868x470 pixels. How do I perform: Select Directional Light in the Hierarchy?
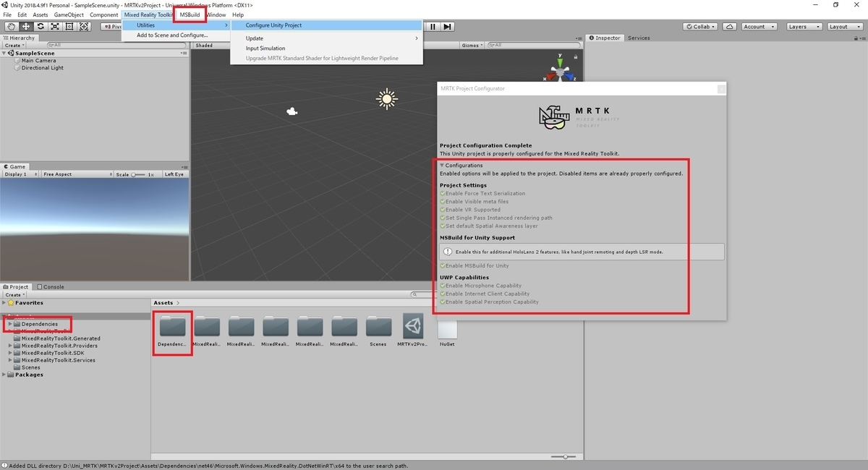pyautogui.click(x=42, y=68)
